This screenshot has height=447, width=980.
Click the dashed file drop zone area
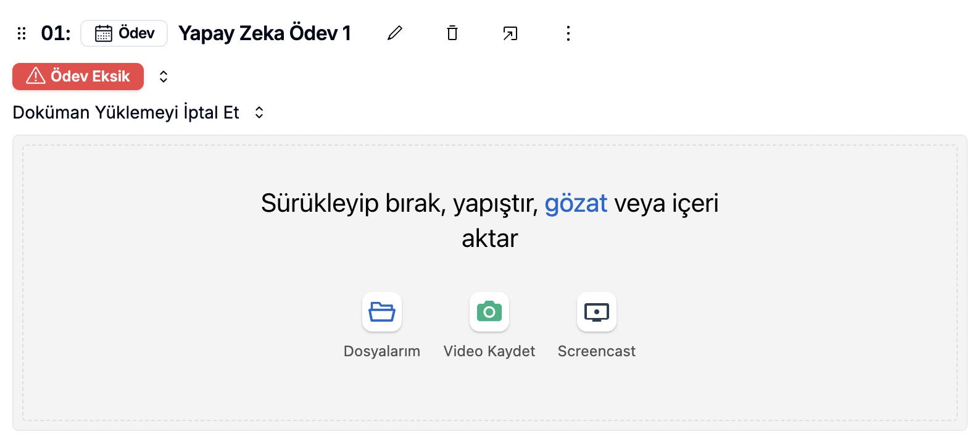(490, 283)
